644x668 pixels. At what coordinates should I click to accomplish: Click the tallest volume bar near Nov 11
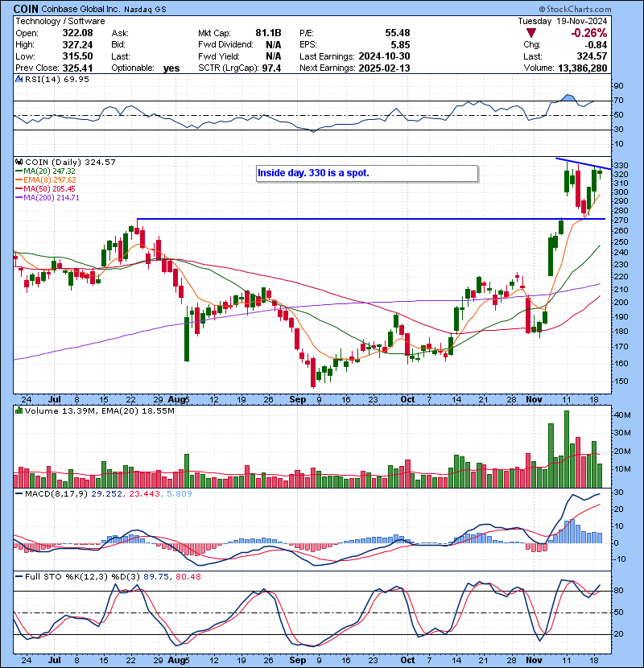pyautogui.click(x=567, y=449)
